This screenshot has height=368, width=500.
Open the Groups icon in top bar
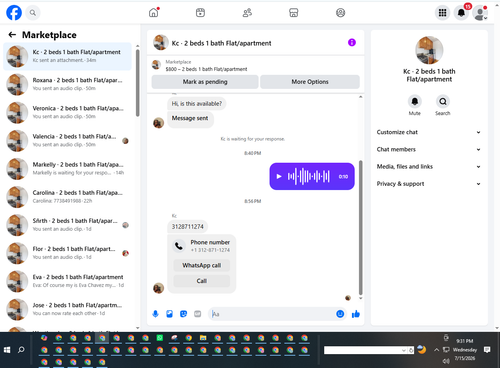pyautogui.click(x=340, y=13)
